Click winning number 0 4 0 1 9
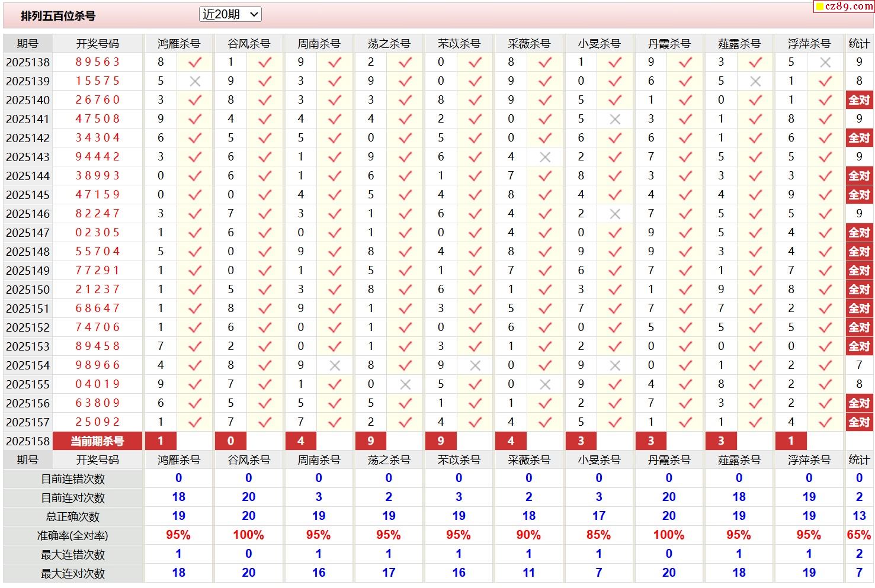This screenshot has height=588, width=875. click(x=98, y=384)
